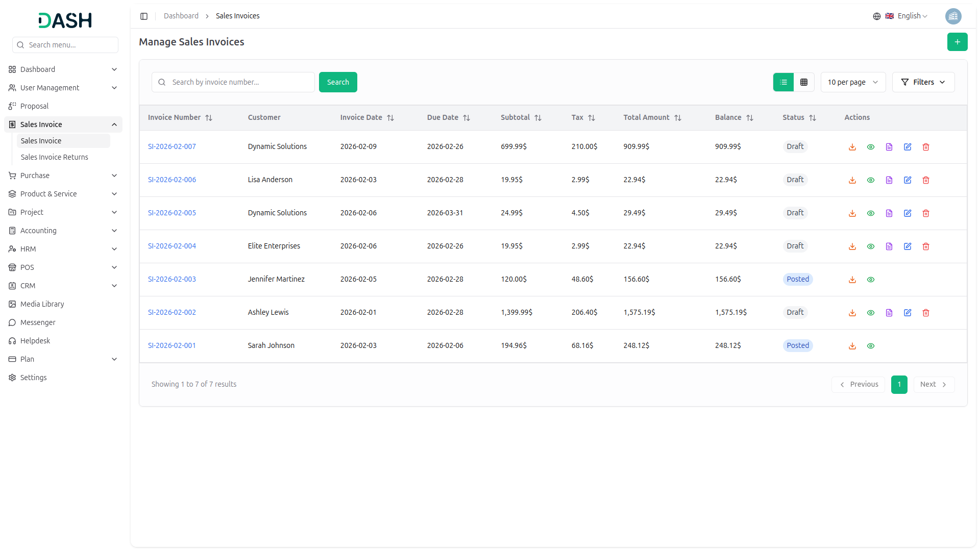Screen dimensions: 980x551
Task: Expand the Filters dropdown
Action: pyautogui.click(x=923, y=82)
